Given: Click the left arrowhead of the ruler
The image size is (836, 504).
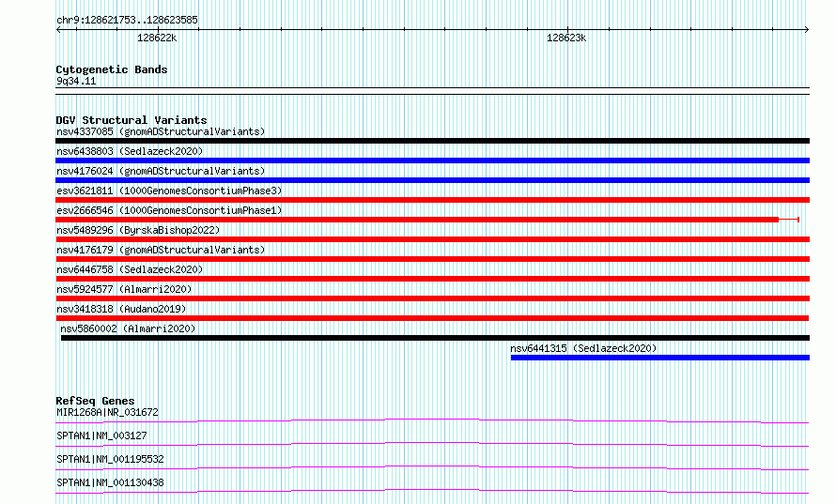Looking at the screenshot, I should pyautogui.click(x=58, y=30).
